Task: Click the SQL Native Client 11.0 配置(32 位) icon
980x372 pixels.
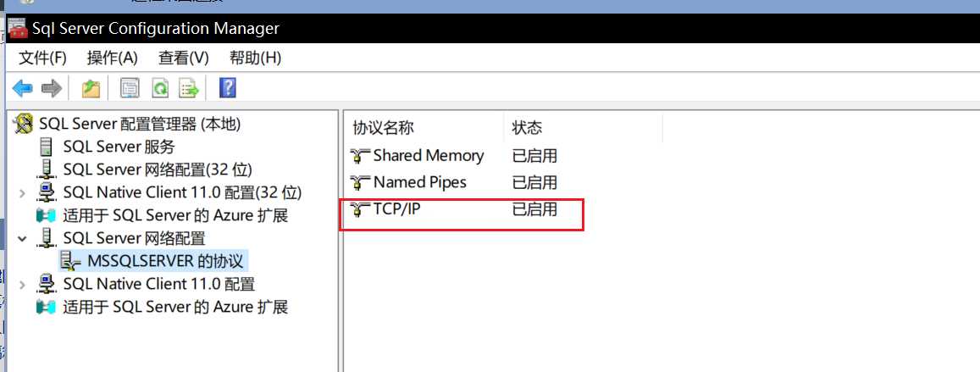Action: [x=47, y=192]
